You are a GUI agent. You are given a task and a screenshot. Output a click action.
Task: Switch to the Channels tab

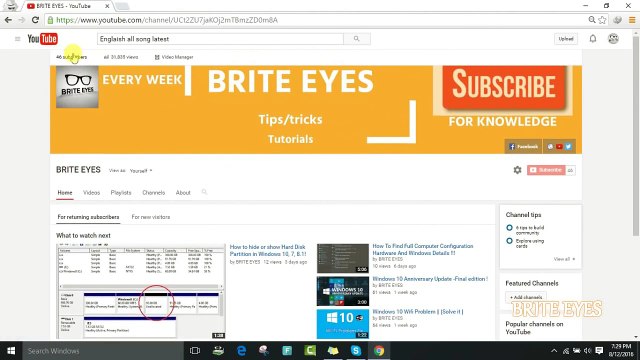[x=153, y=193]
